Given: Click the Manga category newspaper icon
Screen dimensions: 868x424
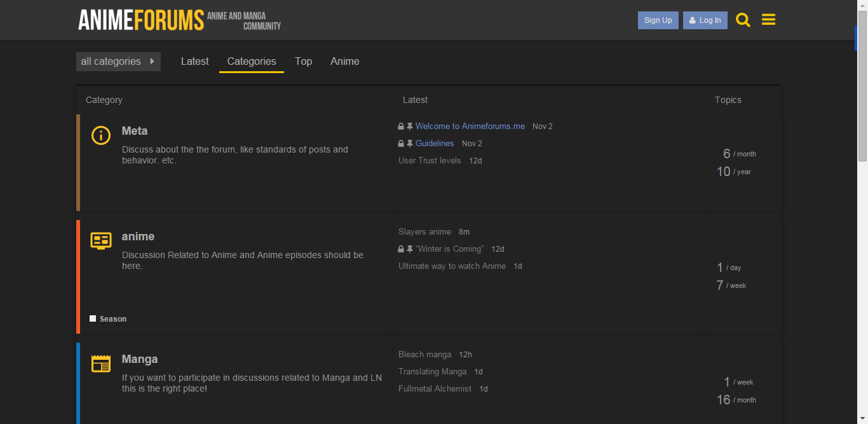Looking at the screenshot, I should pos(101,364).
